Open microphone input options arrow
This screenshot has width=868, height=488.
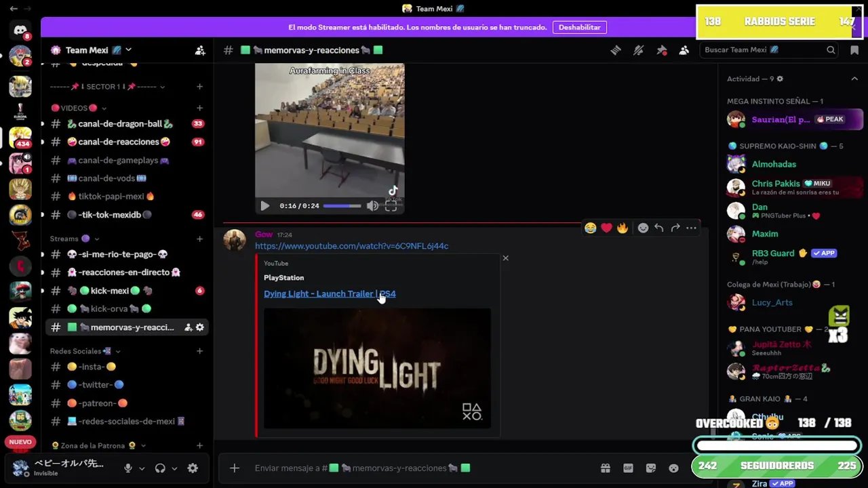click(x=142, y=468)
